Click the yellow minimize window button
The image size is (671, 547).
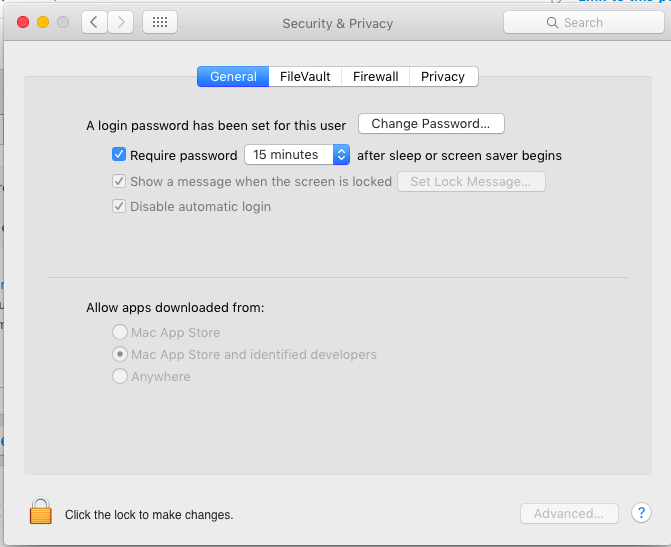43,22
